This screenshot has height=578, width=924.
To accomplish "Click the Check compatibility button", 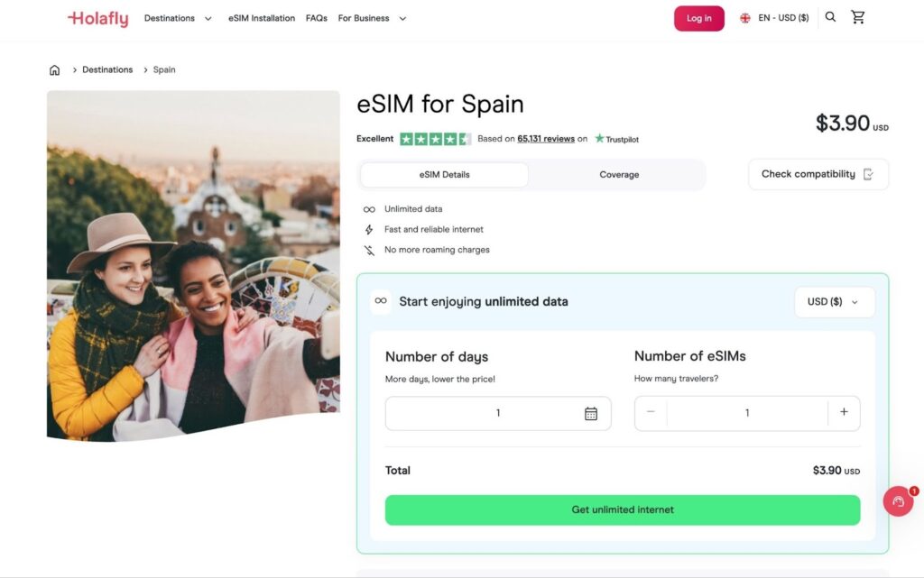I will [x=818, y=174].
